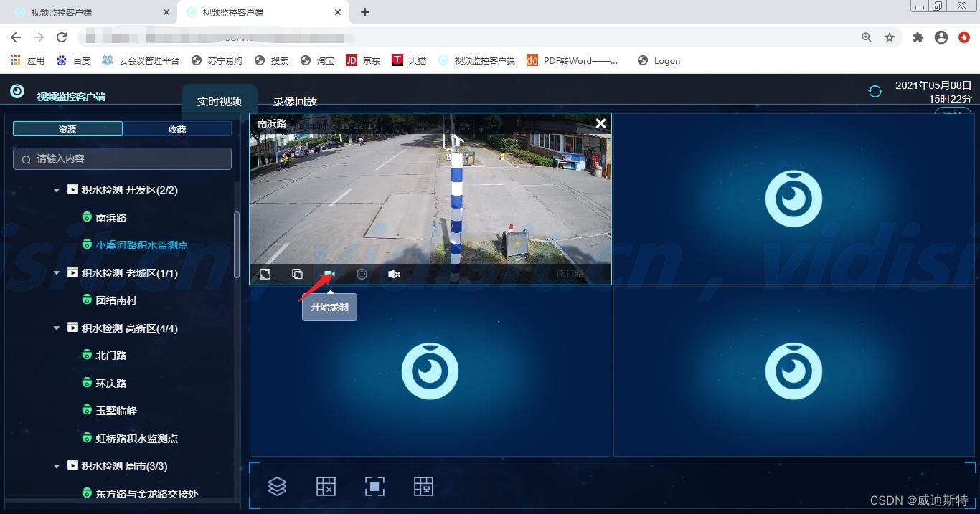Open a new browser tab
980x514 pixels.
[365, 12]
